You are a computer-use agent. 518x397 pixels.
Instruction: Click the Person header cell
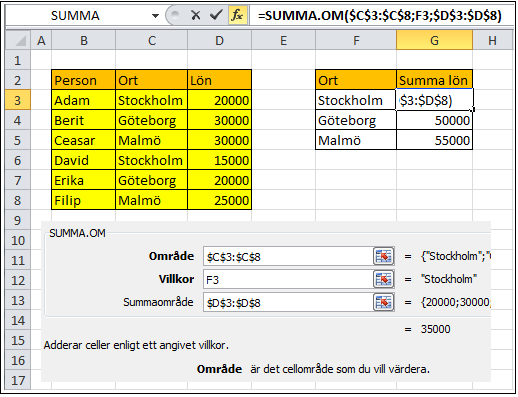pyautogui.click(x=84, y=80)
